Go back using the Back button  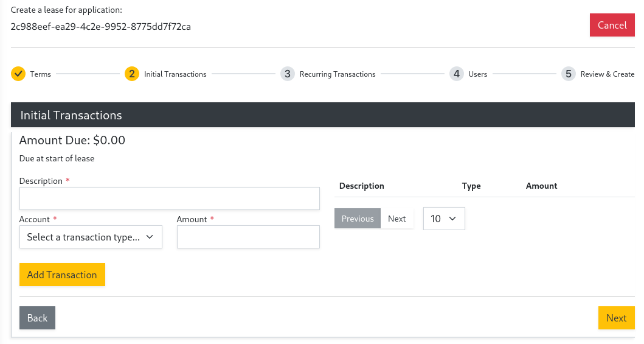(x=37, y=318)
